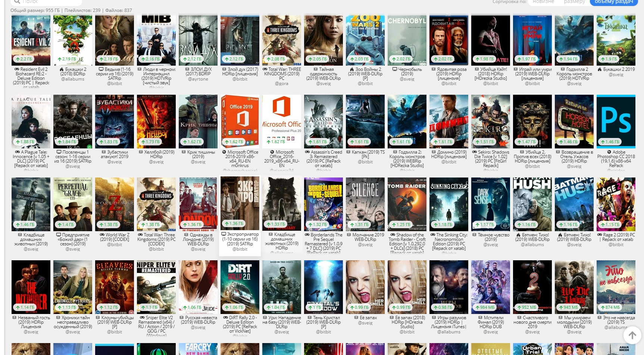The height and width of the screenshot is (355, 644).
Task: Click the gamepad icon before Shadow of the Tomb Raider
Action: point(393,235)
